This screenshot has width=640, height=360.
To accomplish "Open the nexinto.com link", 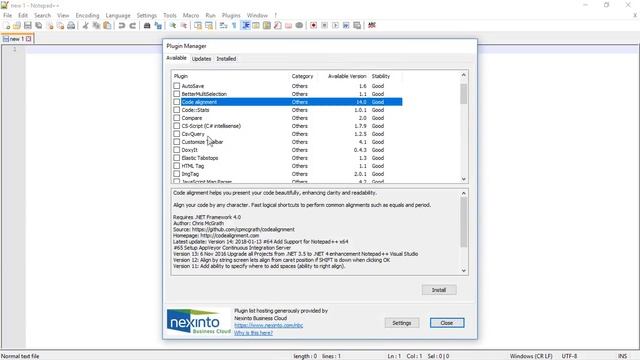I will click(269, 325).
